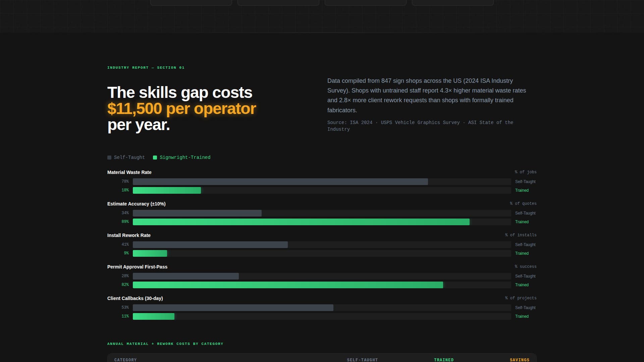Click Trained label beside Permit Approval bar
Screen dimensions: 644x362
pyautogui.click(x=522, y=285)
